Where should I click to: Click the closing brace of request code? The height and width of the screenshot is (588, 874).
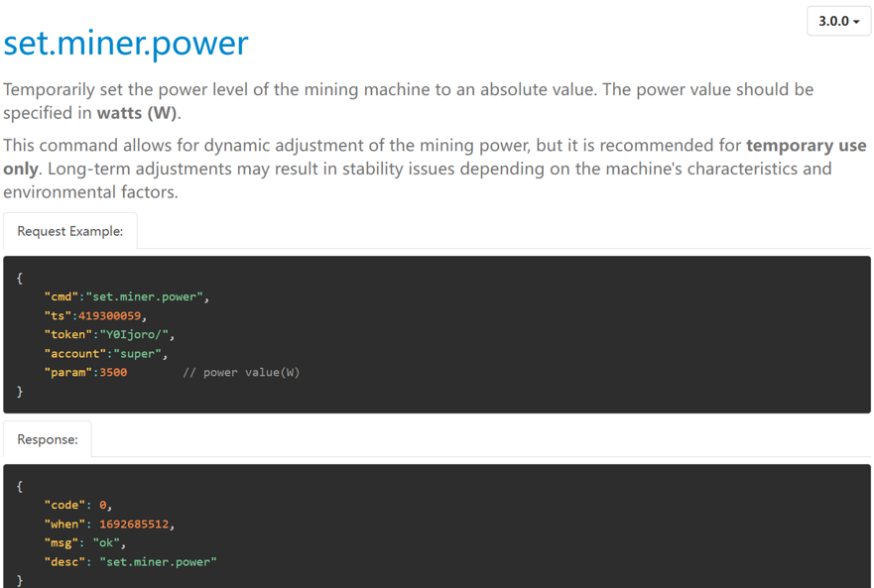20,392
